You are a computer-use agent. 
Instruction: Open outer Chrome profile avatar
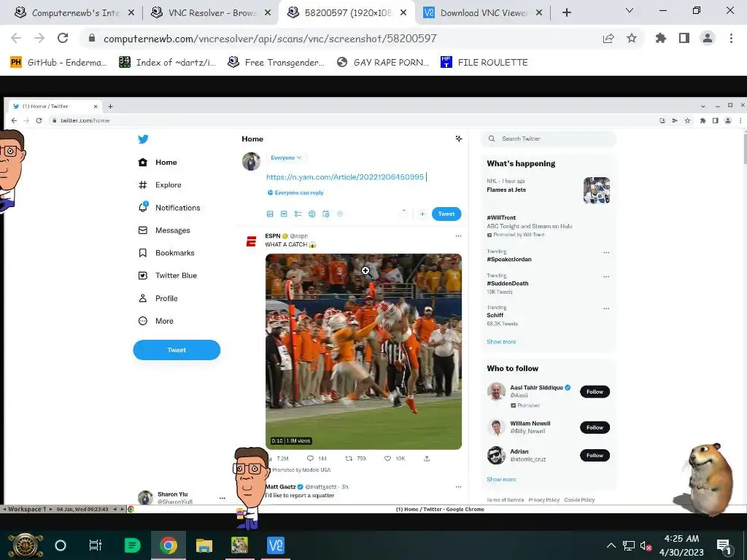coord(708,39)
